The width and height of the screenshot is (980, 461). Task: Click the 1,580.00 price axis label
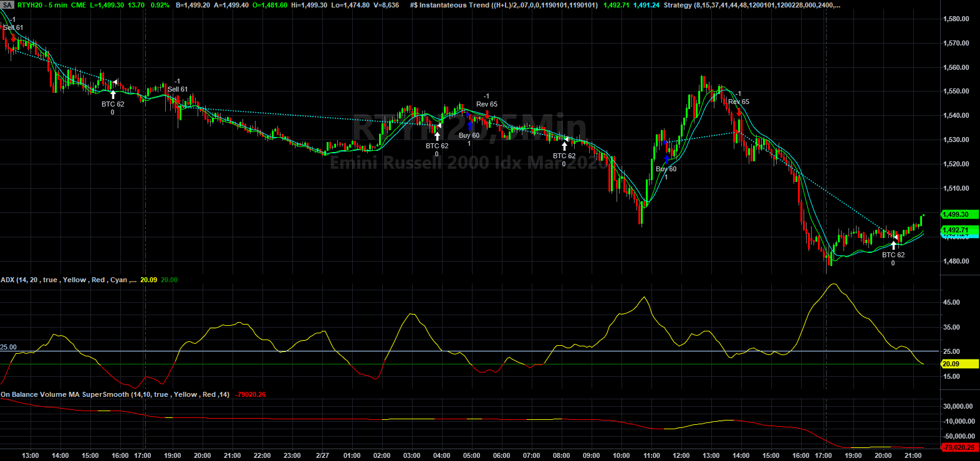(956, 19)
